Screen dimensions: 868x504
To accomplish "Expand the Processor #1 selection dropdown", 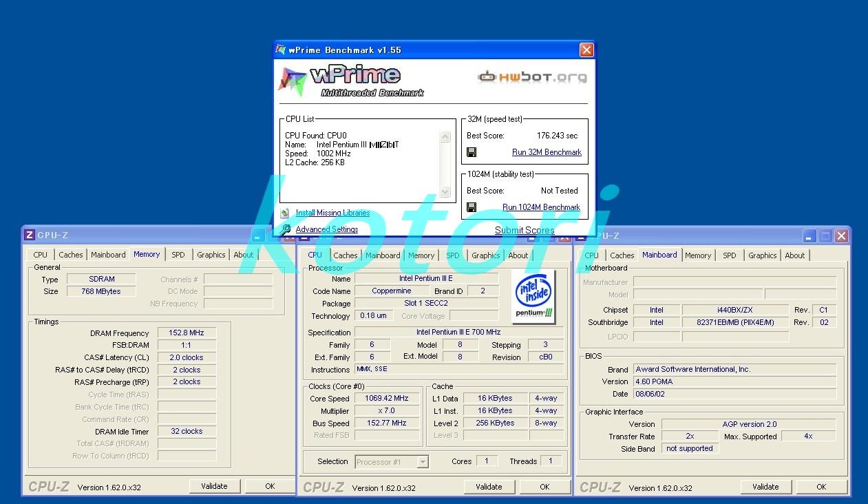I will click(423, 462).
